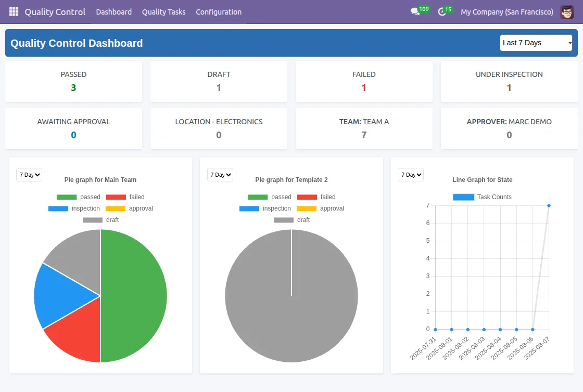The height and width of the screenshot is (392, 583).
Task: Open the Last 7 Days period dropdown
Action: pyautogui.click(x=536, y=43)
